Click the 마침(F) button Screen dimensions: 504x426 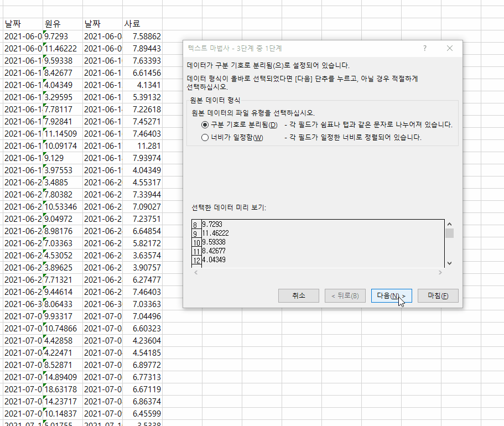[x=438, y=295]
